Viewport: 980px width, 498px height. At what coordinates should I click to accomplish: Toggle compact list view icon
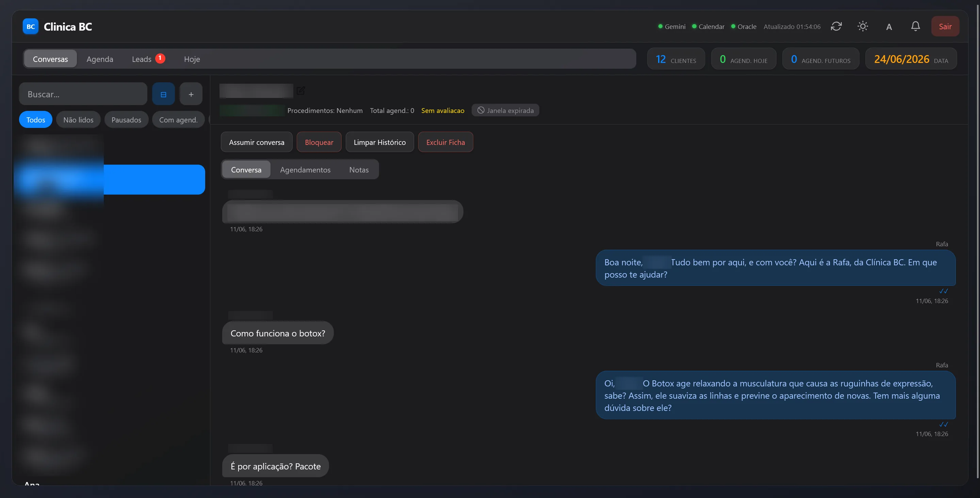pos(164,94)
